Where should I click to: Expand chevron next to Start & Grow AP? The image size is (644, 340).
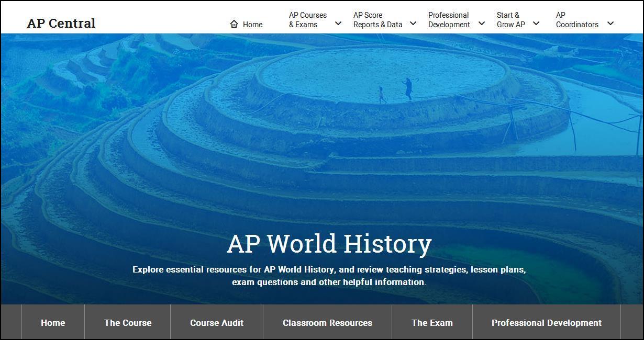coord(536,23)
